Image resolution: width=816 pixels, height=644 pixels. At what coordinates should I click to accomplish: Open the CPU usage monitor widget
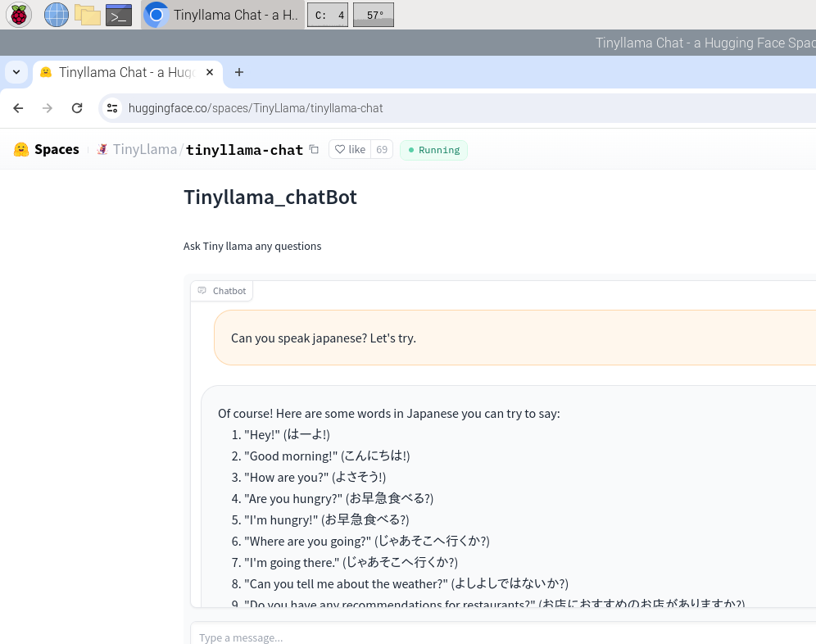click(328, 15)
